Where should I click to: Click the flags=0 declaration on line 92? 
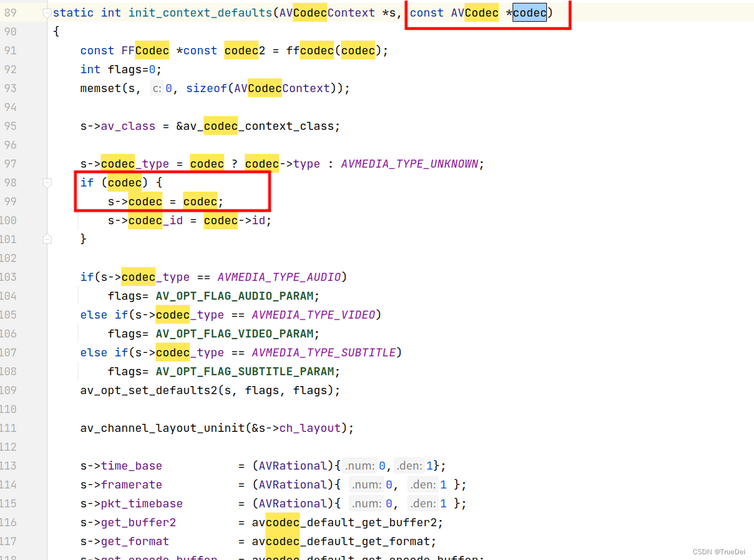131,69
